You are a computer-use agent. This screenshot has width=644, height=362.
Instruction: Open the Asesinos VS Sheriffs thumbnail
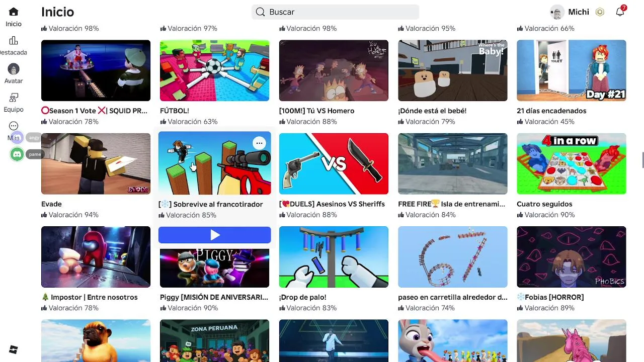pos(334,163)
